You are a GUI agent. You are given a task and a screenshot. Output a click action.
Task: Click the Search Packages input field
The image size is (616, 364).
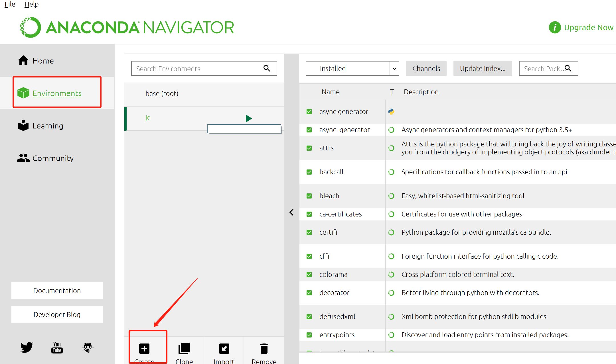[x=542, y=69]
